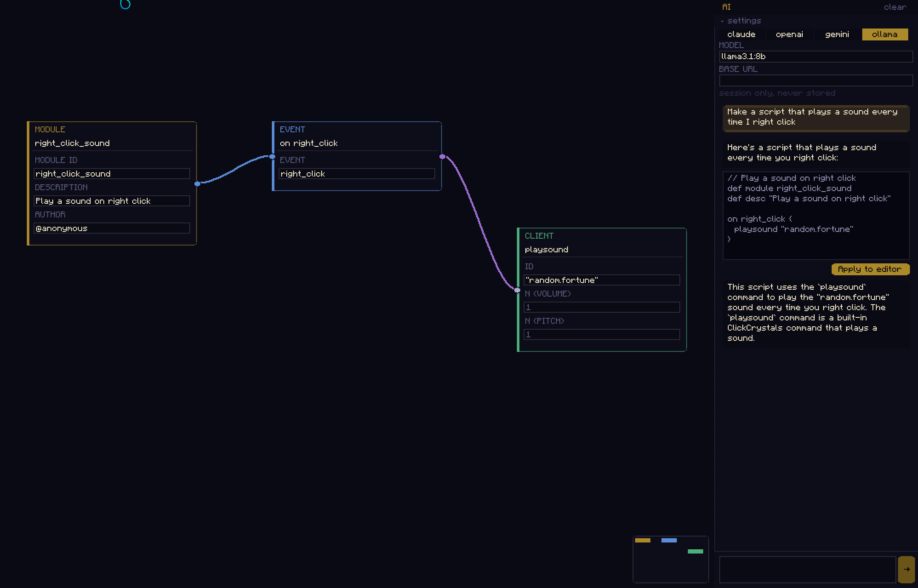
Task: Select the CLIENT node header
Action: coord(539,236)
